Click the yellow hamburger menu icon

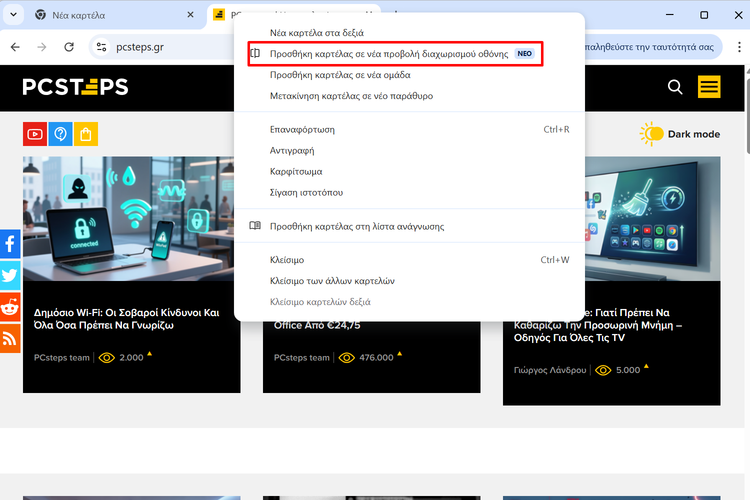click(x=709, y=87)
